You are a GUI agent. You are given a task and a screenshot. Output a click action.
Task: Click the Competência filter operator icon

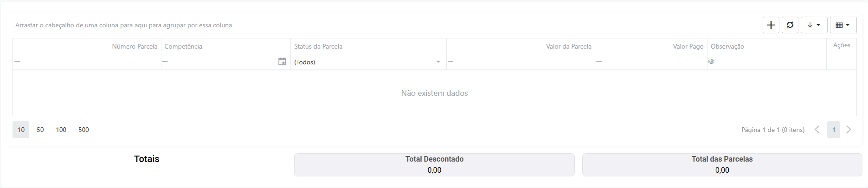pyautogui.click(x=165, y=61)
